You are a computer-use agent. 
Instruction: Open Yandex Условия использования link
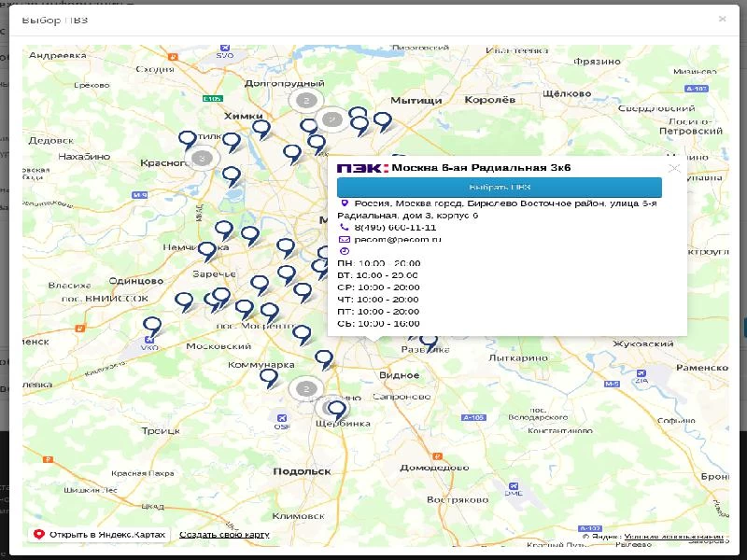pyautogui.click(x=673, y=537)
